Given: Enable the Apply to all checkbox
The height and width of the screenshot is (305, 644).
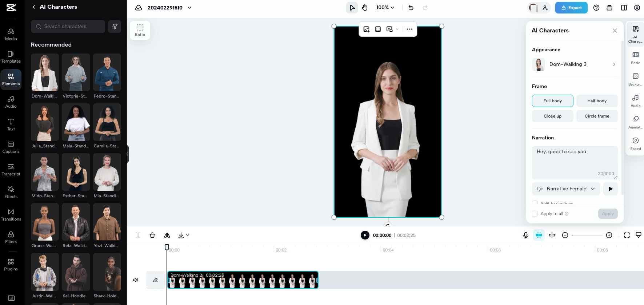Looking at the screenshot, I should [x=535, y=214].
